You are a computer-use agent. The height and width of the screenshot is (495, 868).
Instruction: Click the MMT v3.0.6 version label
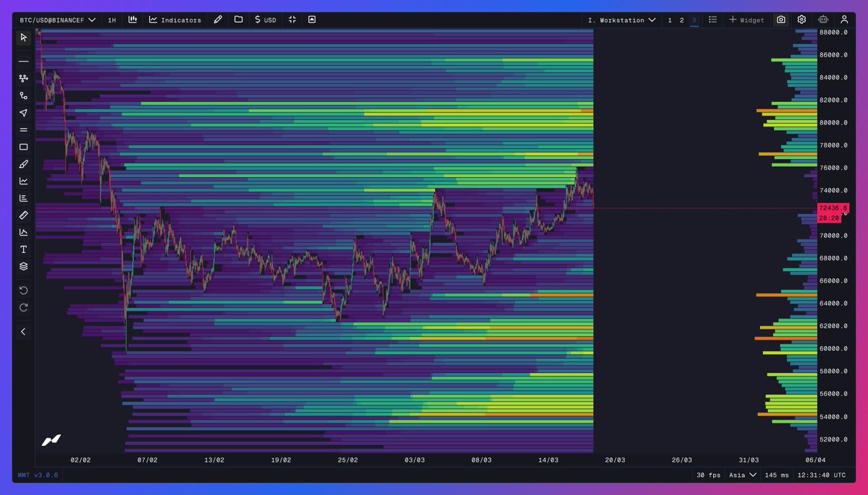pyautogui.click(x=37, y=475)
